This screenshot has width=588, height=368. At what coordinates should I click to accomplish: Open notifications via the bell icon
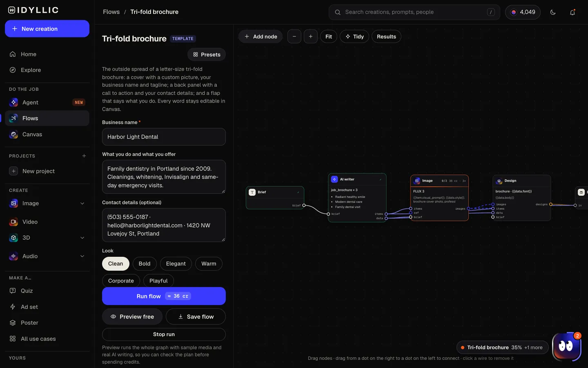click(x=572, y=12)
